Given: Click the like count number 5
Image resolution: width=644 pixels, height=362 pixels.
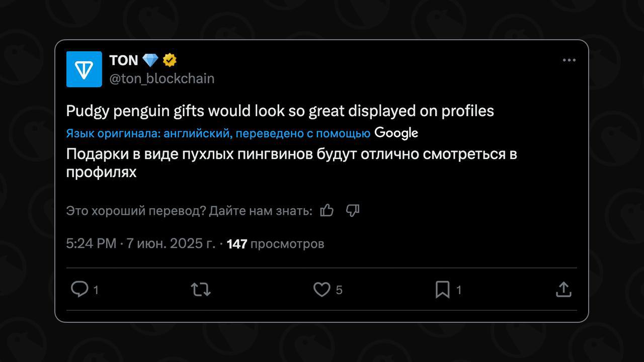Looking at the screenshot, I should 339,290.
